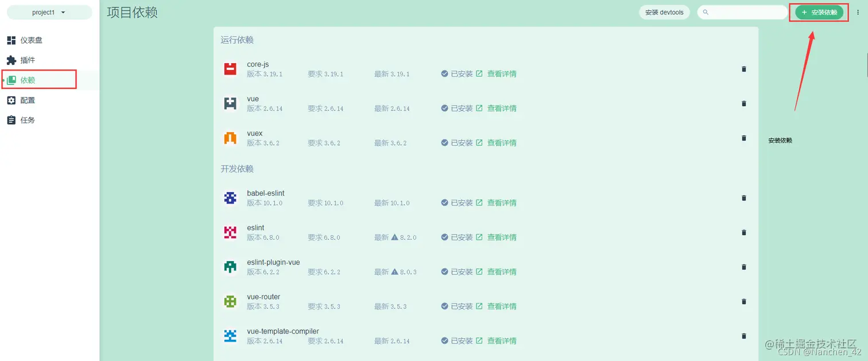
Task: Click the vuex installed checkmark icon
Action: 444,143
